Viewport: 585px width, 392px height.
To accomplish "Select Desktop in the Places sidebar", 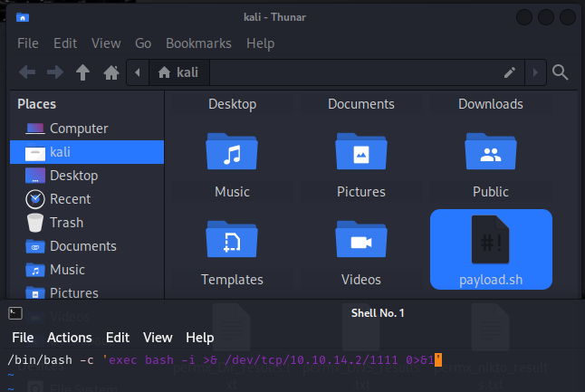I will (87, 176).
